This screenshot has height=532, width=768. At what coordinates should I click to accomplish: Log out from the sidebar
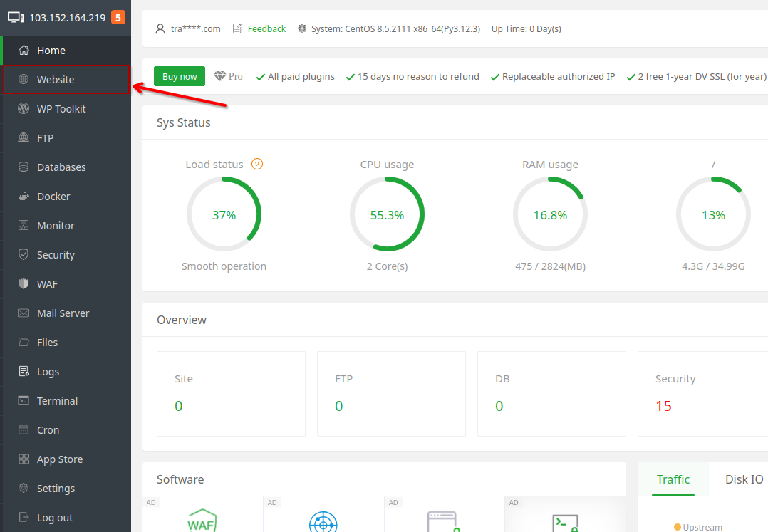[x=55, y=518]
